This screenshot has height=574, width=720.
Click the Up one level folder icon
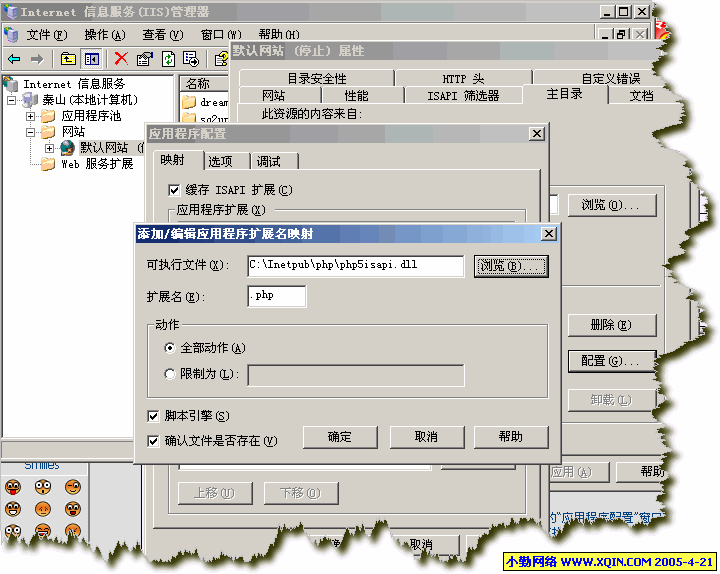(x=68, y=59)
